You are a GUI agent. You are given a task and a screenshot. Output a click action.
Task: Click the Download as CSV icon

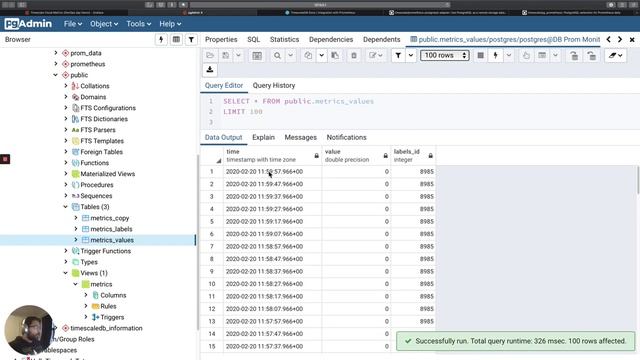210,70
